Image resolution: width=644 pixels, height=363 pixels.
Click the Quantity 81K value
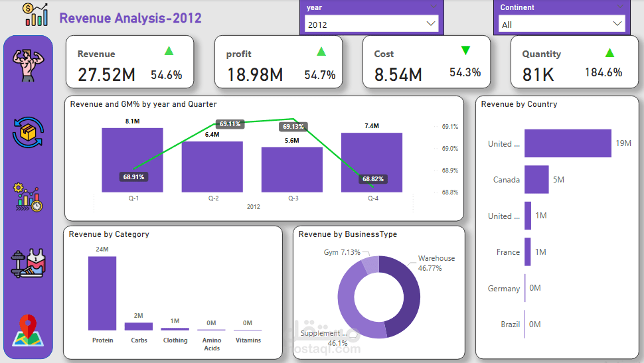point(538,75)
